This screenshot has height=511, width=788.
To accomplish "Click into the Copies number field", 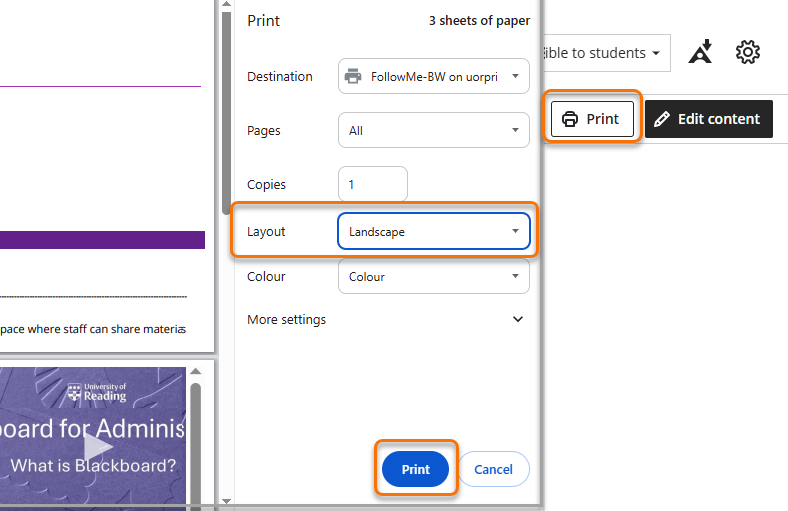I will [x=372, y=185].
